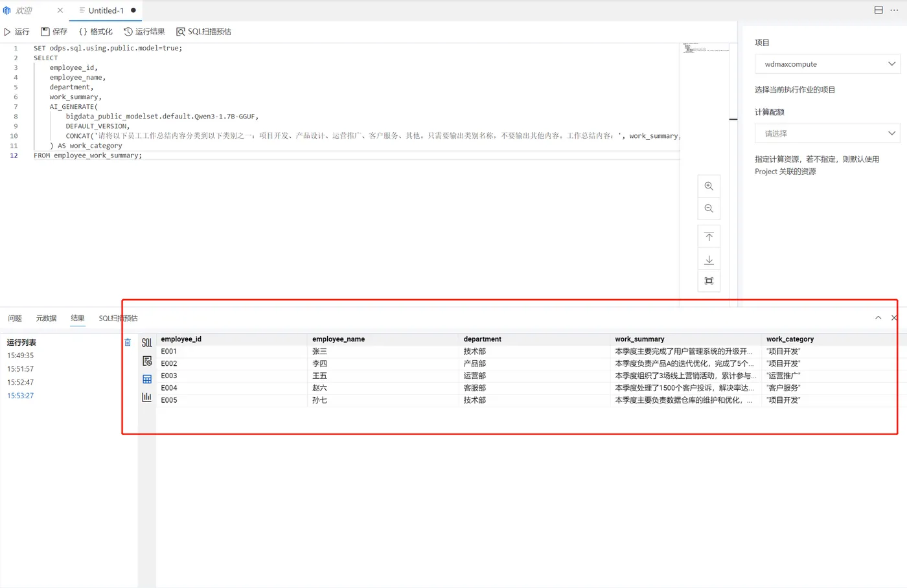This screenshot has height=588, width=907.
Task: Switch to the 问题 tab
Action: click(x=15, y=318)
